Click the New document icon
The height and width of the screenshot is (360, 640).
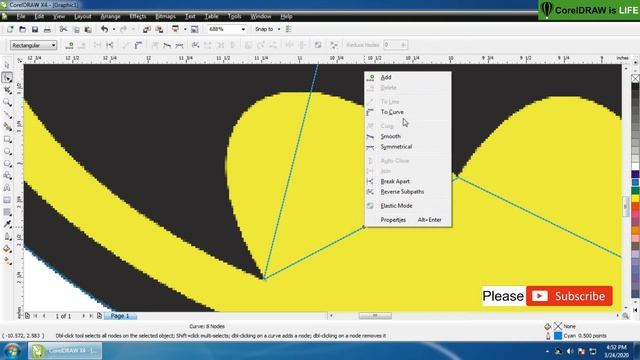(10, 29)
